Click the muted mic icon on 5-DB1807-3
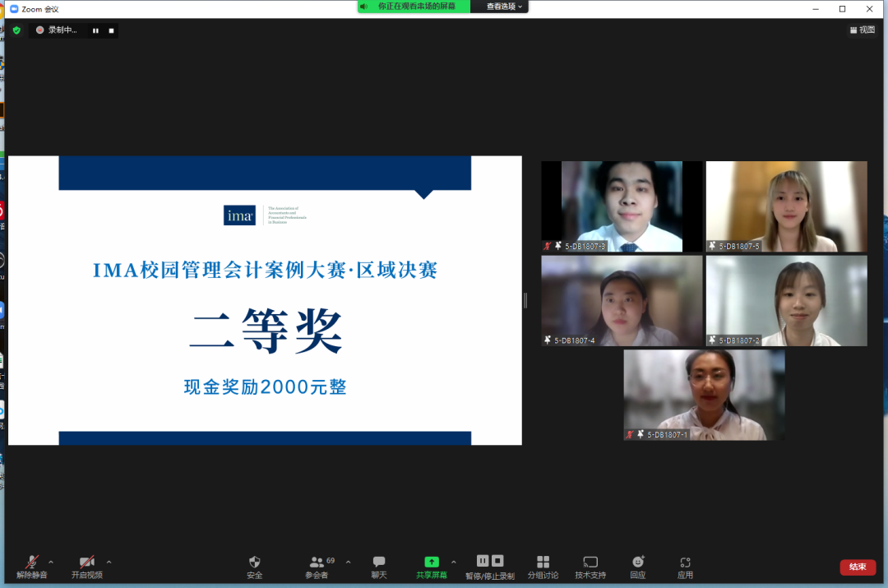 547,246
